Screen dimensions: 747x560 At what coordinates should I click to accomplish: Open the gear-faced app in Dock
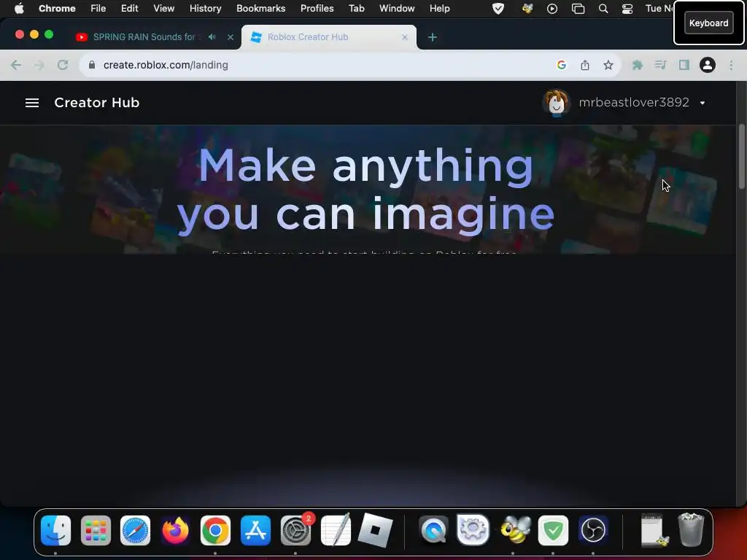pyautogui.click(x=473, y=529)
